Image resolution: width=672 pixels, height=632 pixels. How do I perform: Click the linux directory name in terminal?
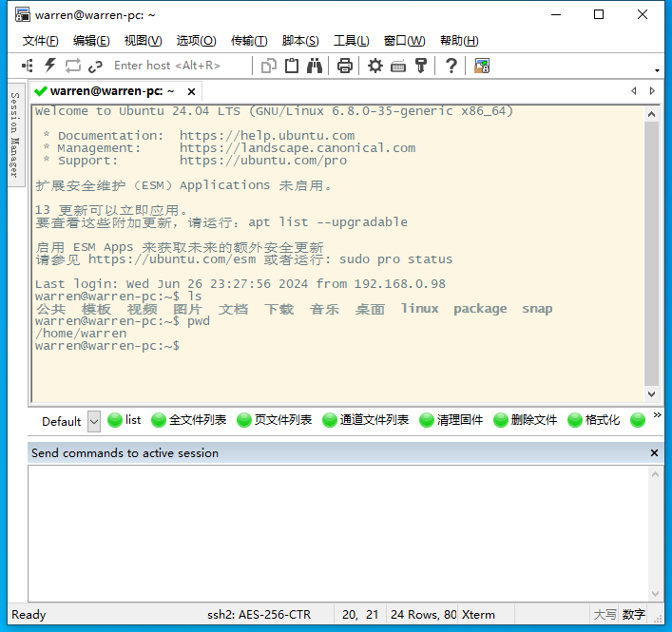419,309
